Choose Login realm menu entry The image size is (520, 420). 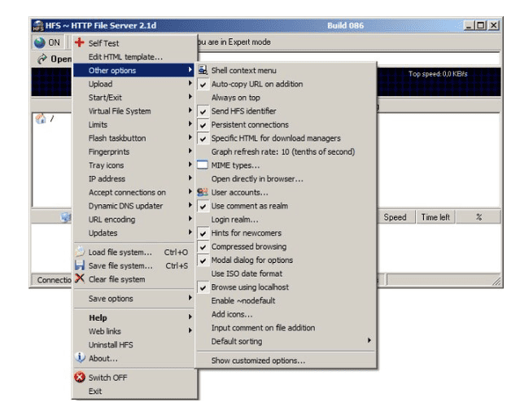point(286,219)
